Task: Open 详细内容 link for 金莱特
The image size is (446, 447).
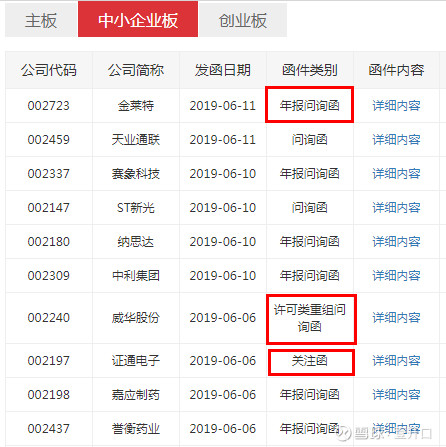Action: (396, 106)
